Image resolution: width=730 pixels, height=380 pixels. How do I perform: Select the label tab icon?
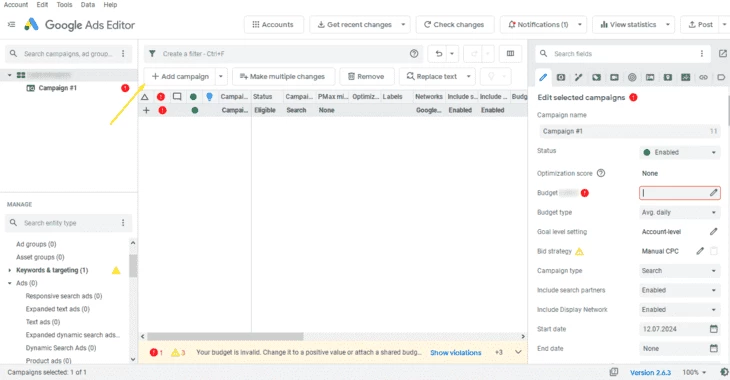[721, 77]
